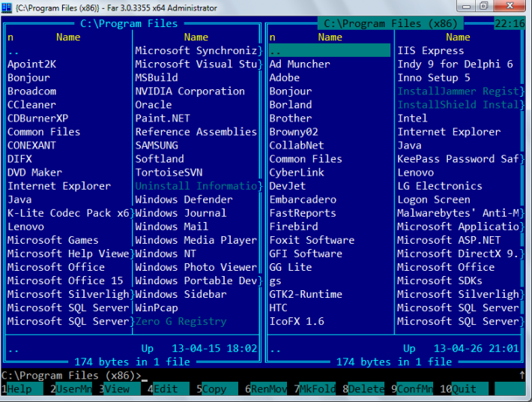Select the Foxit Software folder
This screenshot has height=402, width=532.
click(x=312, y=240)
